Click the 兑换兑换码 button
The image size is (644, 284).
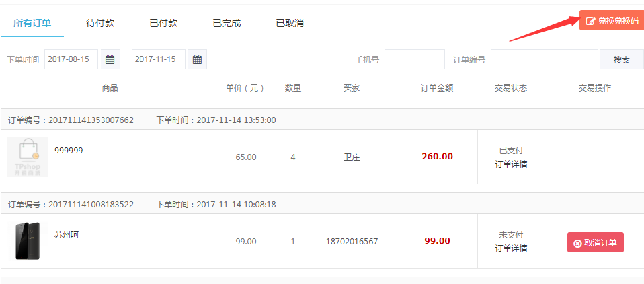(612, 21)
